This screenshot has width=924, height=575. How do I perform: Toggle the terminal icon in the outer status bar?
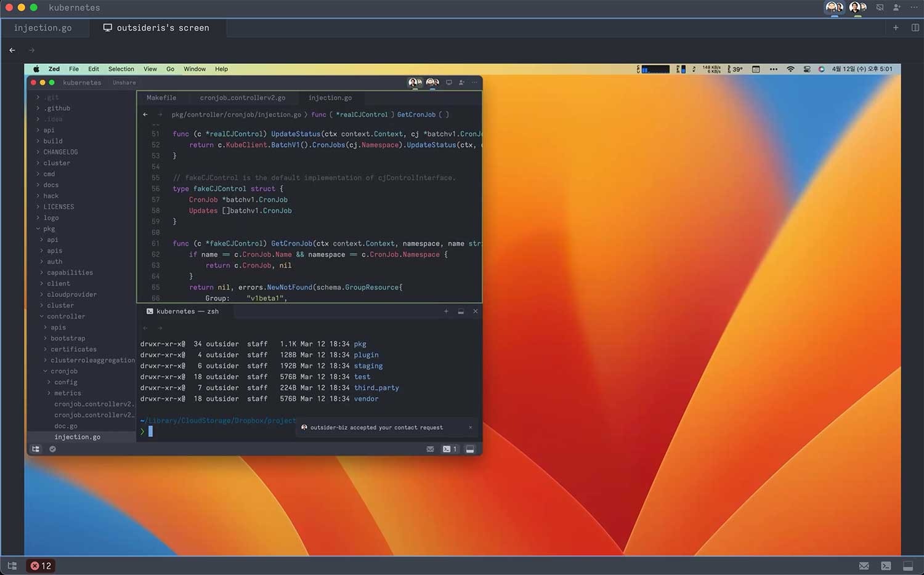tap(886, 566)
